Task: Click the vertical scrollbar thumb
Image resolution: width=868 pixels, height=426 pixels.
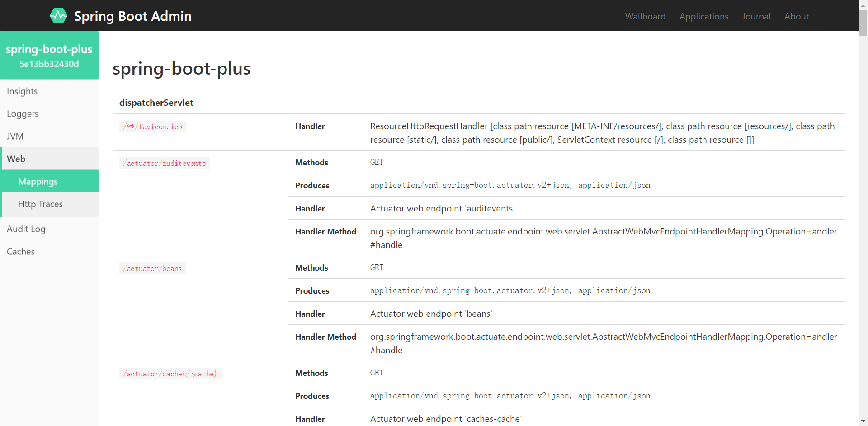Action: [863, 22]
